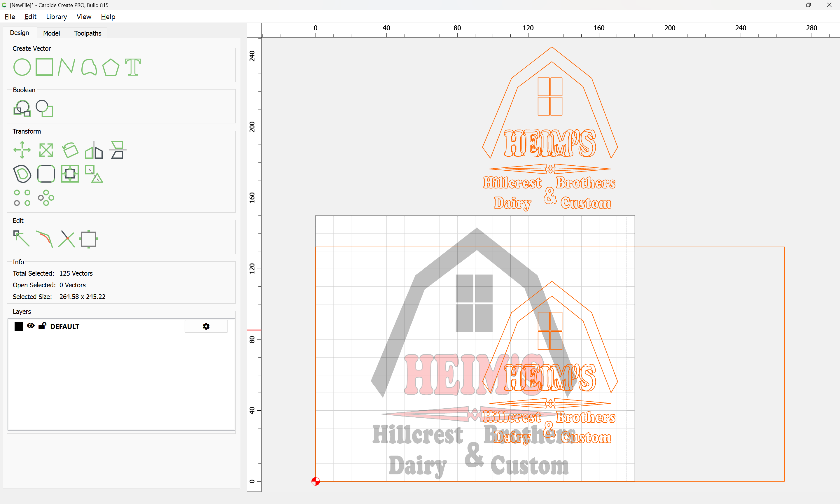Switch to the Model tab
This screenshot has height=504, width=840.
pyautogui.click(x=52, y=33)
